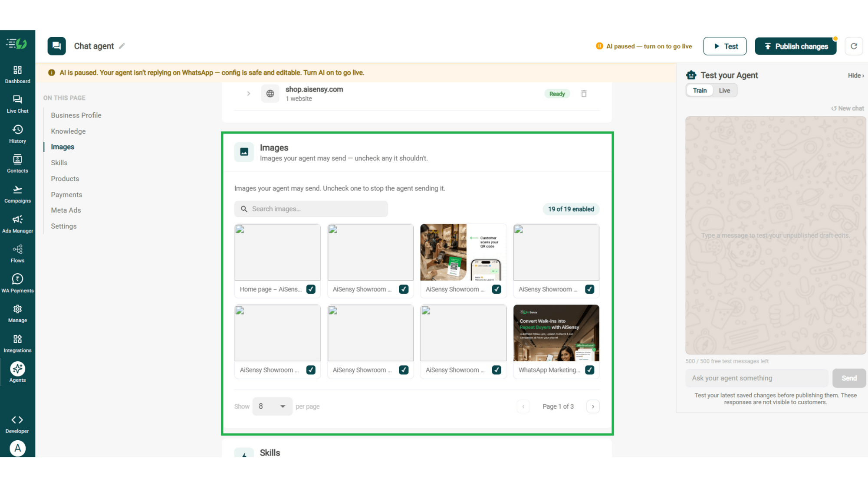Click the 19 of 19 enabled badge

coord(571,209)
